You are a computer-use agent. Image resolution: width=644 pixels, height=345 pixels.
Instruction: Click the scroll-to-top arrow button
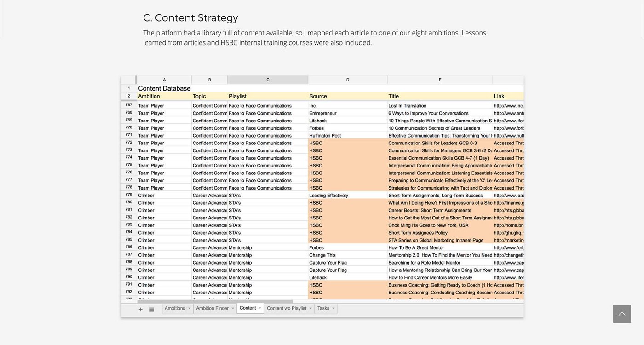tap(621, 314)
